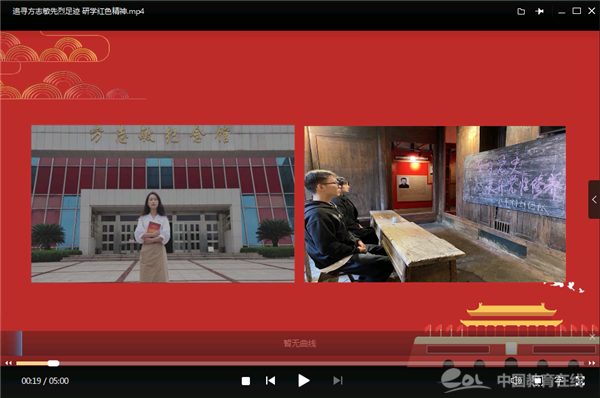
Task: Click the fast-forward double-arrow at progress bar end
Action: [592, 363]
